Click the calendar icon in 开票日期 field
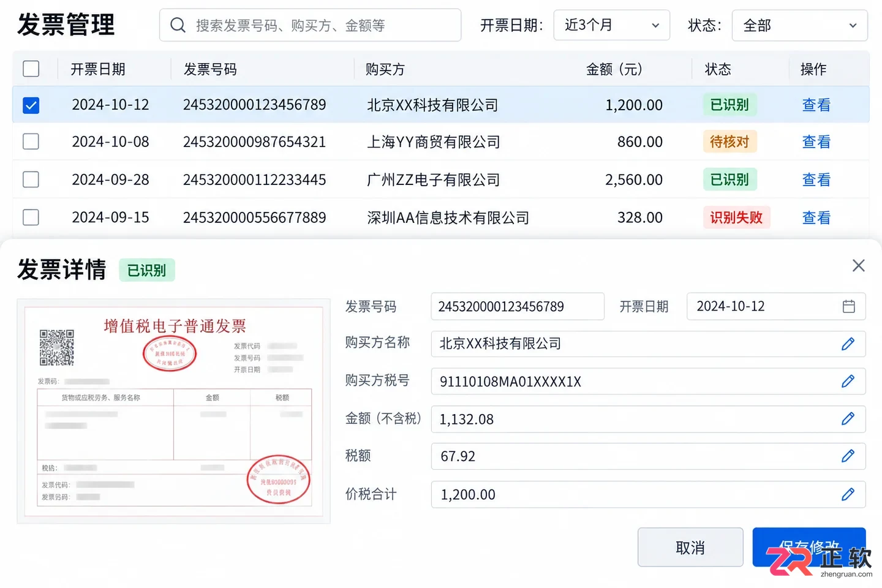Viewport: 882px width, 588px height. [x=848, y=306]
